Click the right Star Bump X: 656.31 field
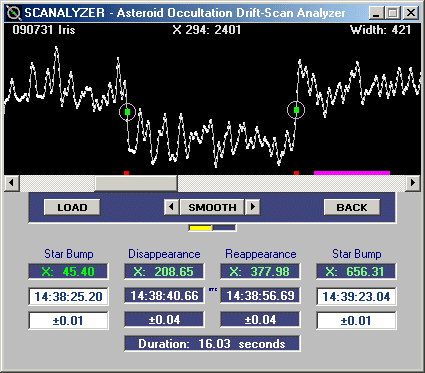The width and height of the screenshot is (425, 373). coord(356,272)
